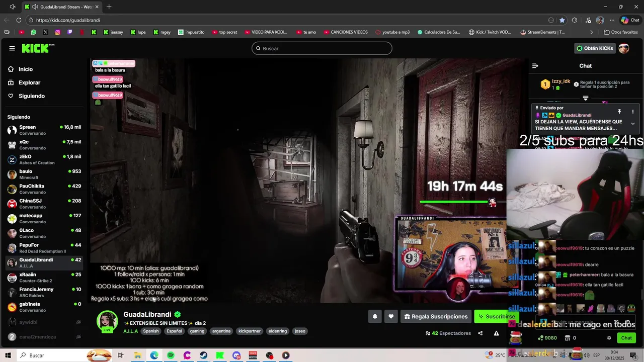The image size is (644, 362).
Task: Open the Instagram bookmark icon
Action: click(x=58, y=32)
